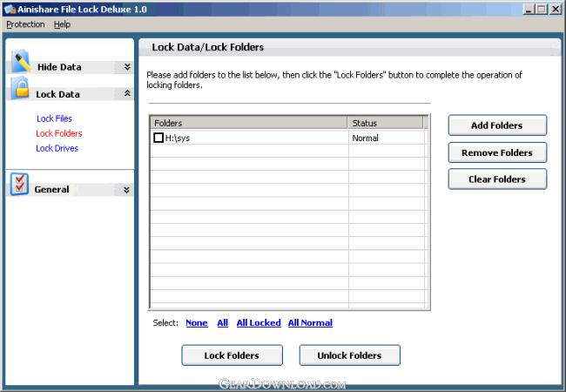Viewport: 566px width, 392px height.
Task: Click the Remove Folders button
Action: point(497,152)
